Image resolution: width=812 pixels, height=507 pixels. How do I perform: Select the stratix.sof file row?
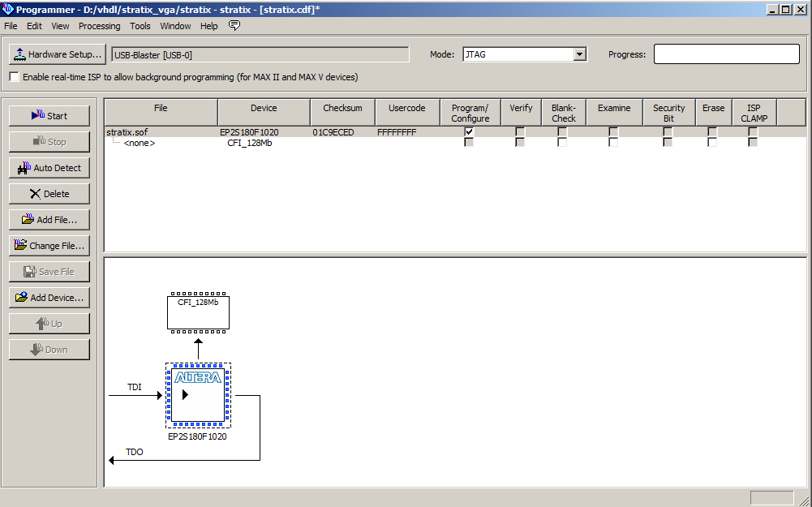coord(455,132)
